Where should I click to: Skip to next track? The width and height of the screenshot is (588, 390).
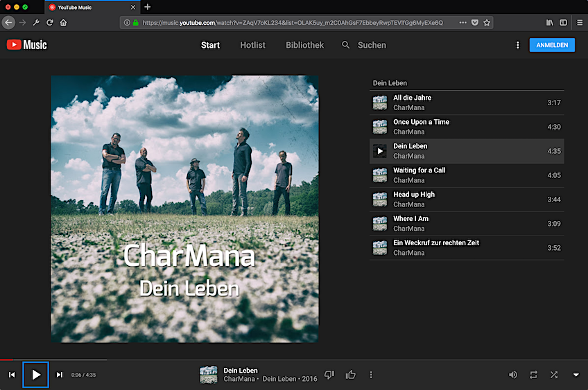pos(59,375)
